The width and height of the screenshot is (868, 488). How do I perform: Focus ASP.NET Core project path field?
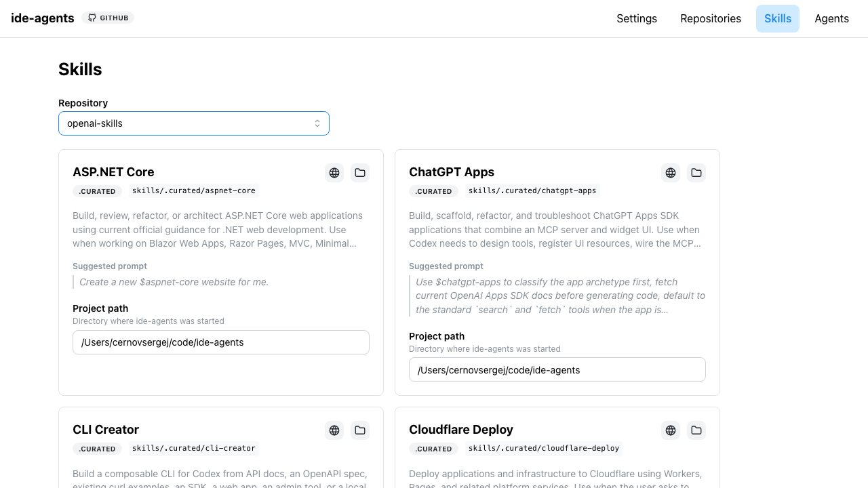(221, 342)
